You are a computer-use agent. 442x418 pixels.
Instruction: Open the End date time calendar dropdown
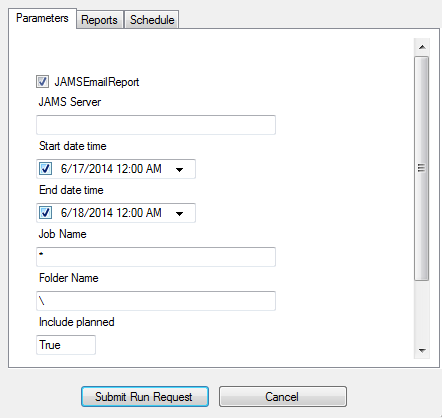(179, 213)
